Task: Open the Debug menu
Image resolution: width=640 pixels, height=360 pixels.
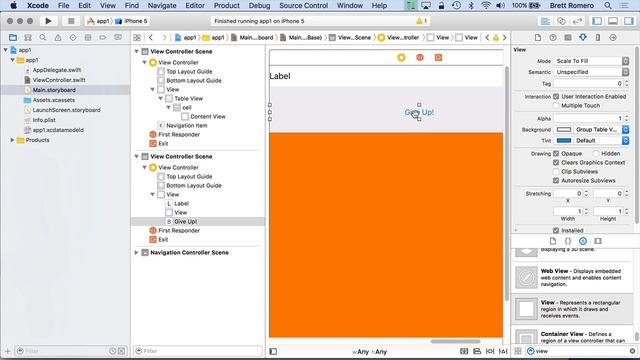Action: coord(259,5)
